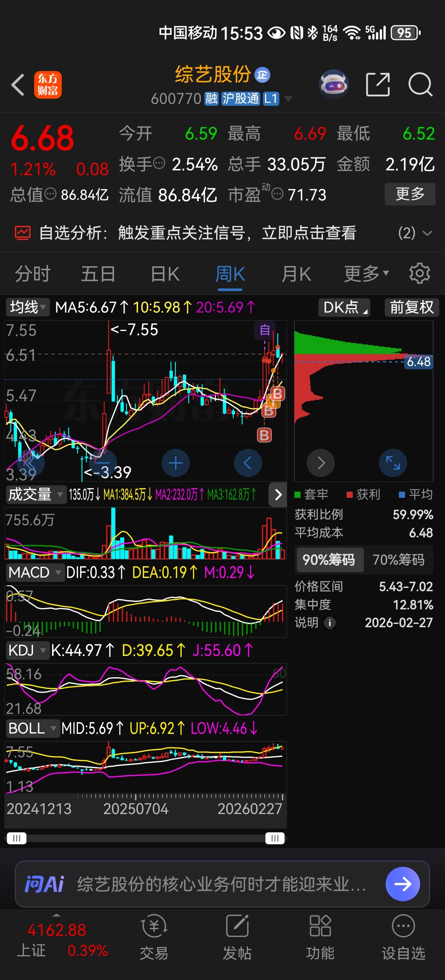
Task: Open the MACD indicator dropdown
Action: 35,572
